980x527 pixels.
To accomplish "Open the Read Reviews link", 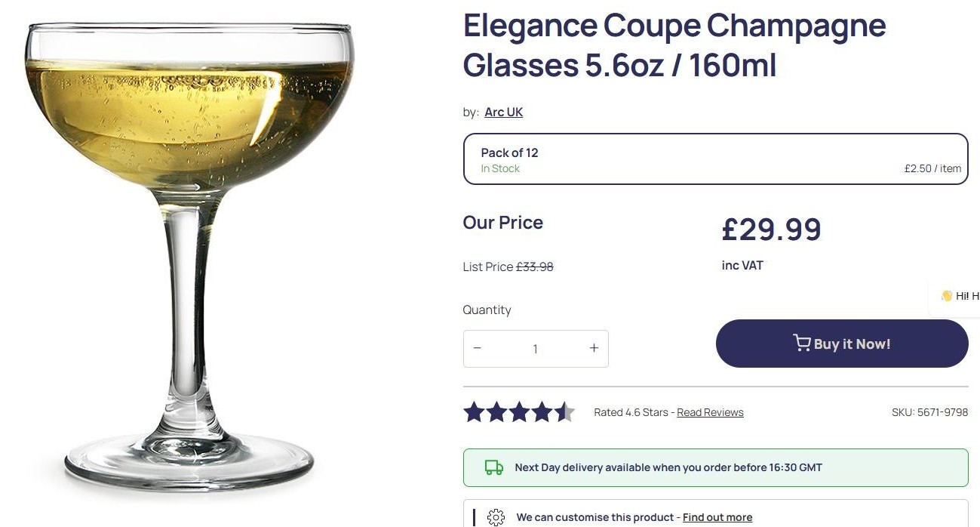I will pyautogui.click(x=710, y=412).
